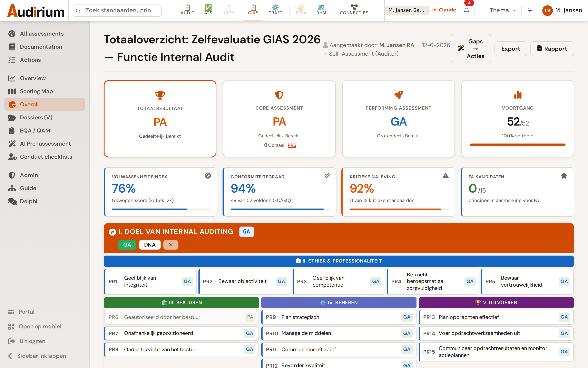The image size is (588, 368).
Task: Open the RHM module
Action: pos(321,10)
